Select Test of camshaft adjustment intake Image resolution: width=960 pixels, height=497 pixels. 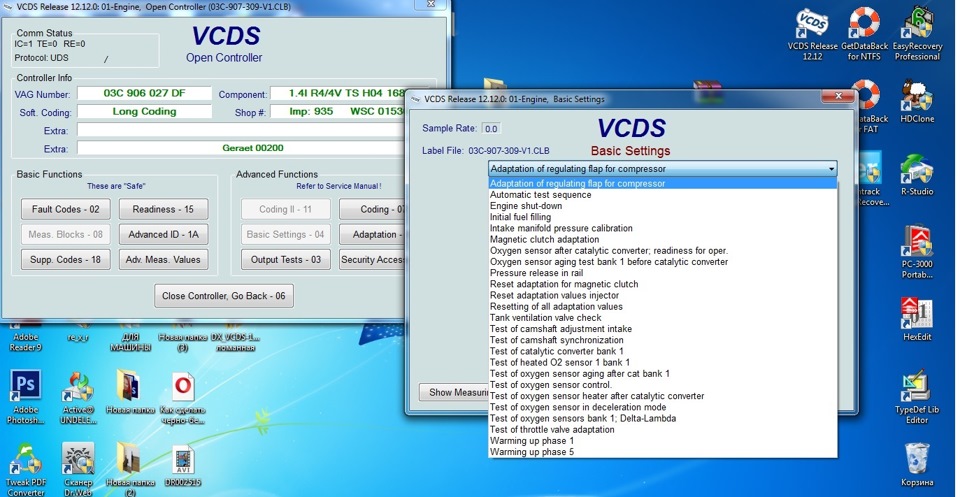point(662,329)
